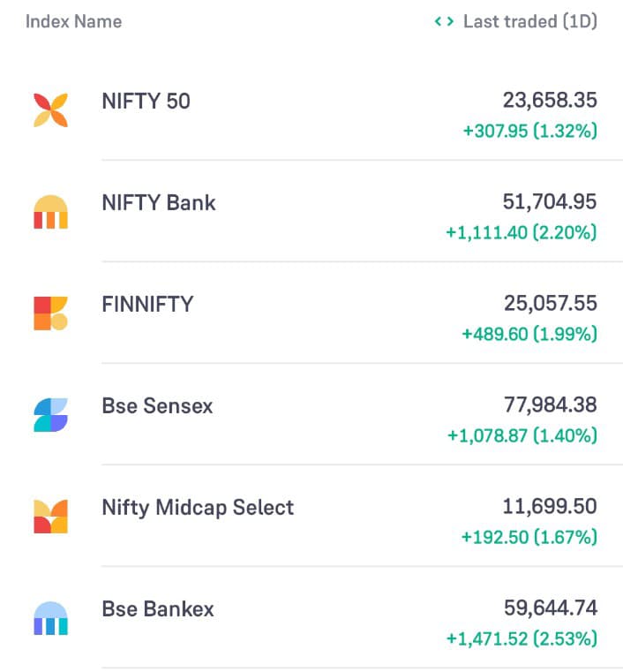The width and height of the screenshot is (623, 672).
Task: Click the NIFTY Bank change +1,111.40 (2.20%)
Action: (x=522, y=233)
